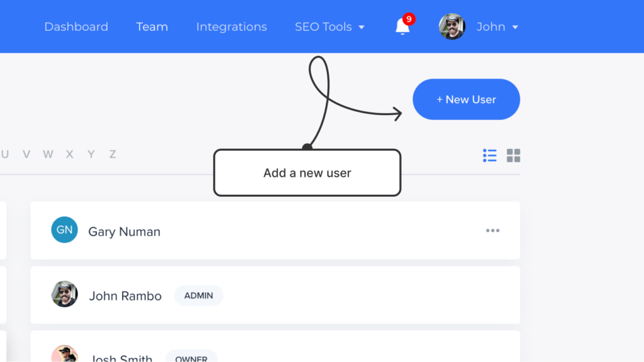This screenshot has height=362, width=644.
Task: Click the + New User button
Action: (466, 99)
